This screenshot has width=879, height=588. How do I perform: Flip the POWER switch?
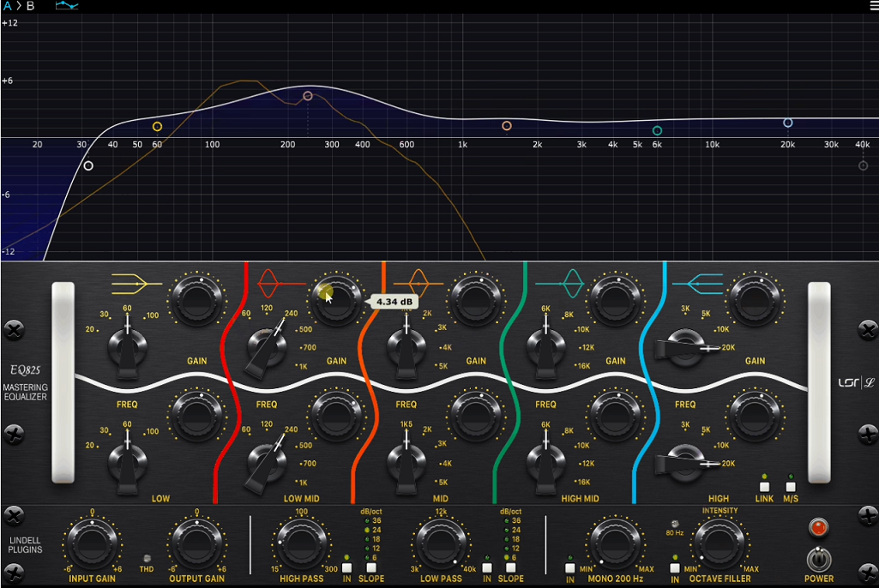819,559
